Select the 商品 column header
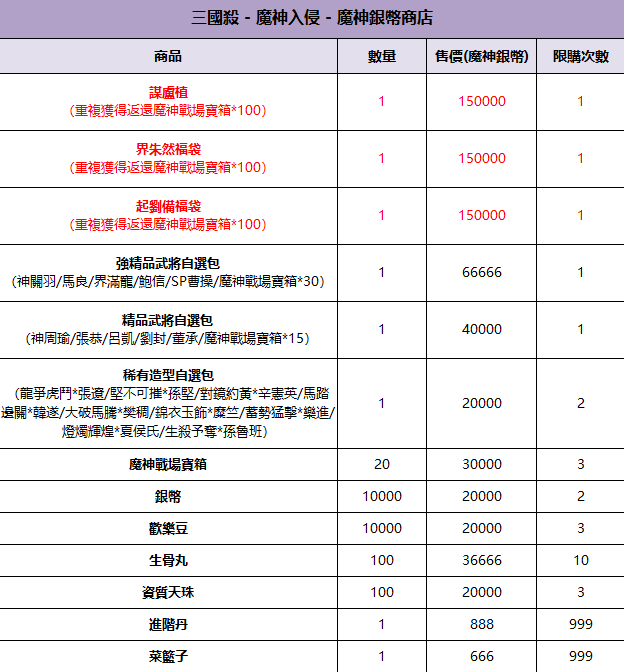The width and height of the screenshot is (624, 672). 168,56
